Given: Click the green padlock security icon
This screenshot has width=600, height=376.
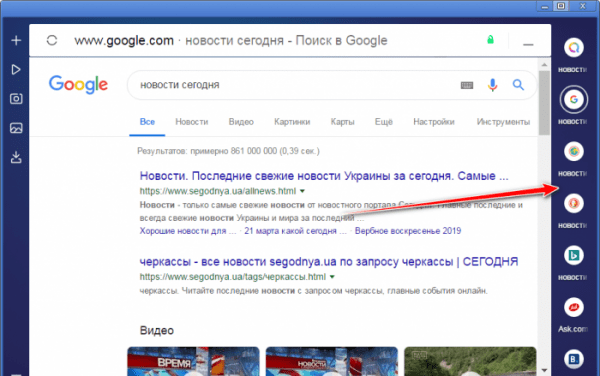Looking at the screenshot, I should (x=490, y=39).
